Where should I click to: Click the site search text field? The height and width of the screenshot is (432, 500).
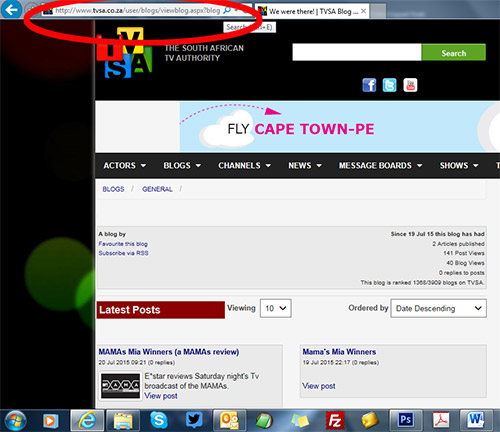pos(357,52)
